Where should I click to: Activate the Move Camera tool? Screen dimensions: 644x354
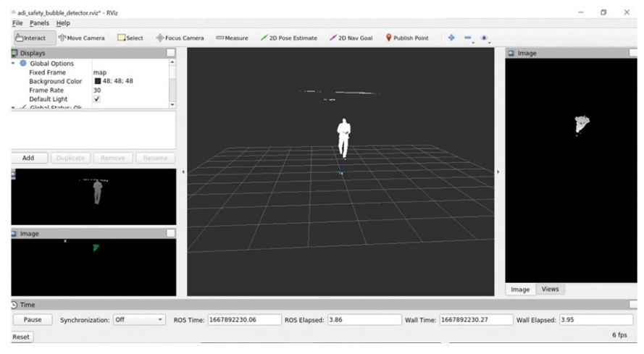point(81,38)
